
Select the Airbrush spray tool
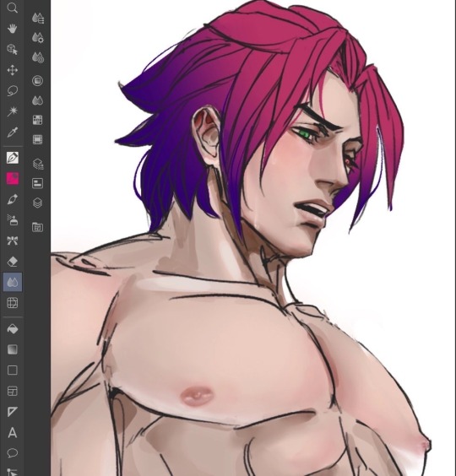pos(12,220)
